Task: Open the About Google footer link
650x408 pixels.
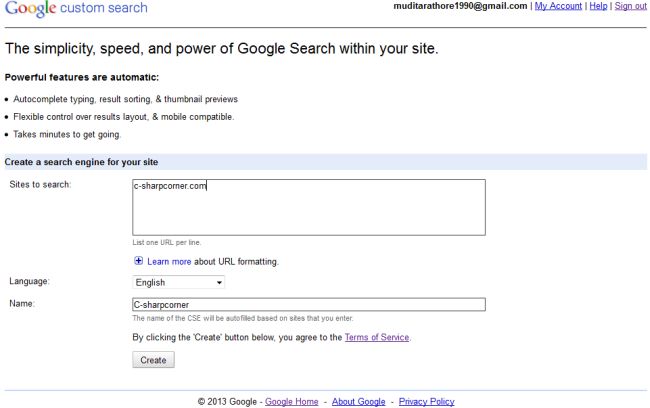Action: 358,401
